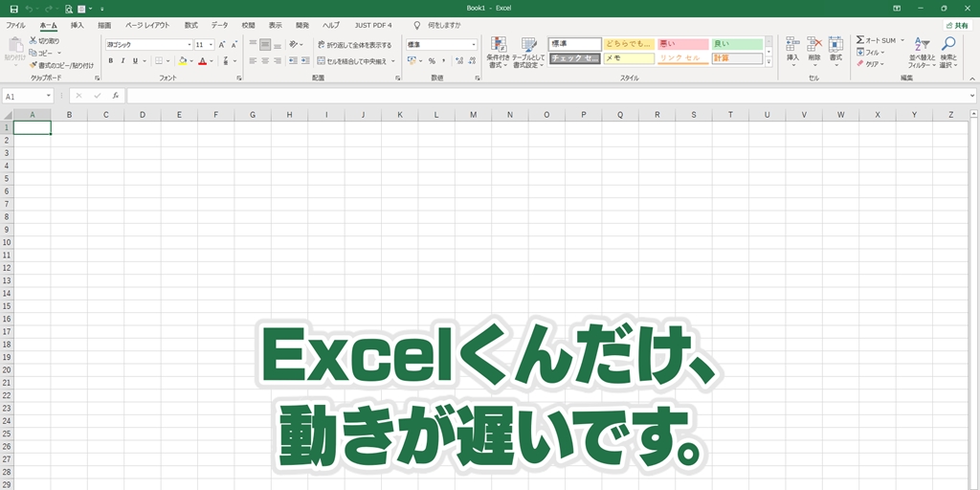Viewport: 980px width, 490px height.
Task: Click the Delete cells (削除) icon
Action: (814, 44)
